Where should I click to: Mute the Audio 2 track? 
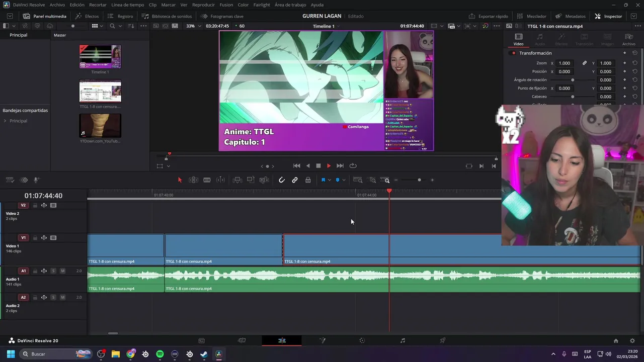point(62,297)
